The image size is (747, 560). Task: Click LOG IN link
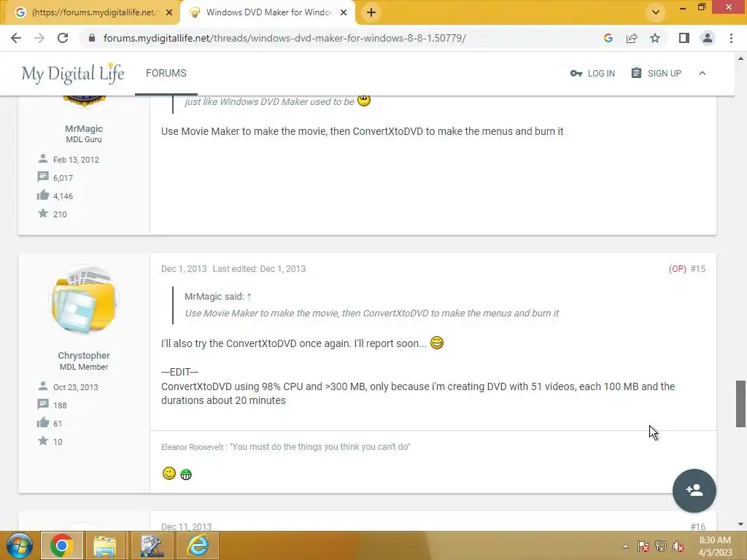point(592,74)
